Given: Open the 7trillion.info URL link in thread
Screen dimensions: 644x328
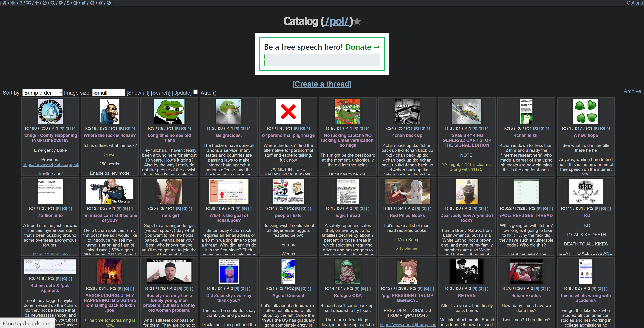Looking at the screenshot, I should click(50, 254).
